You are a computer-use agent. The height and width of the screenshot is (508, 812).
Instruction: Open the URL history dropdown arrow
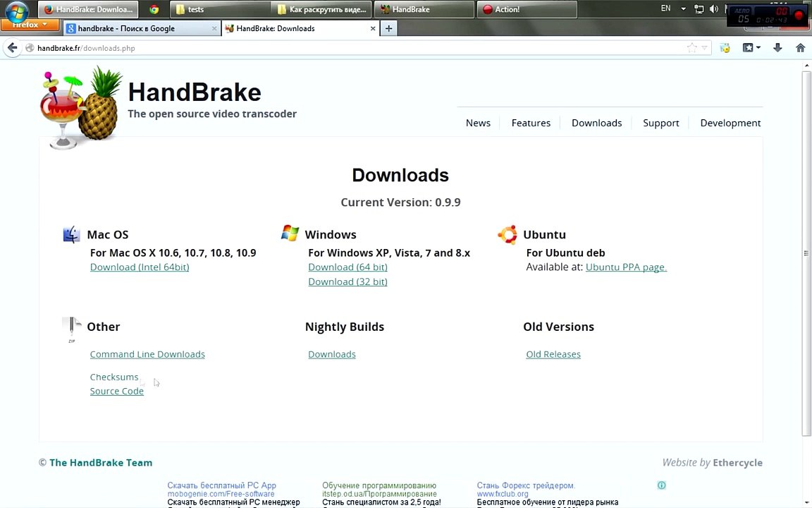pyautogui.click(x=704, y=48)
